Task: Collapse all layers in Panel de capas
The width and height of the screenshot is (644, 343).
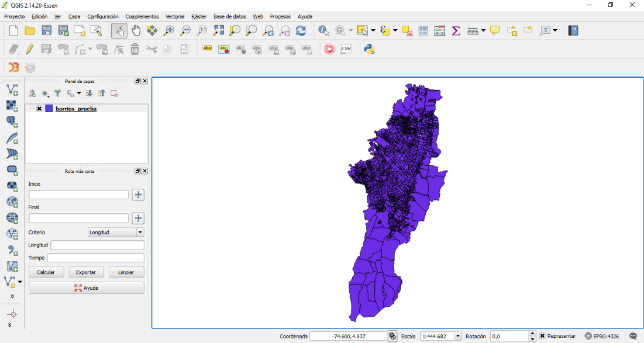Action: coord(101,93)
